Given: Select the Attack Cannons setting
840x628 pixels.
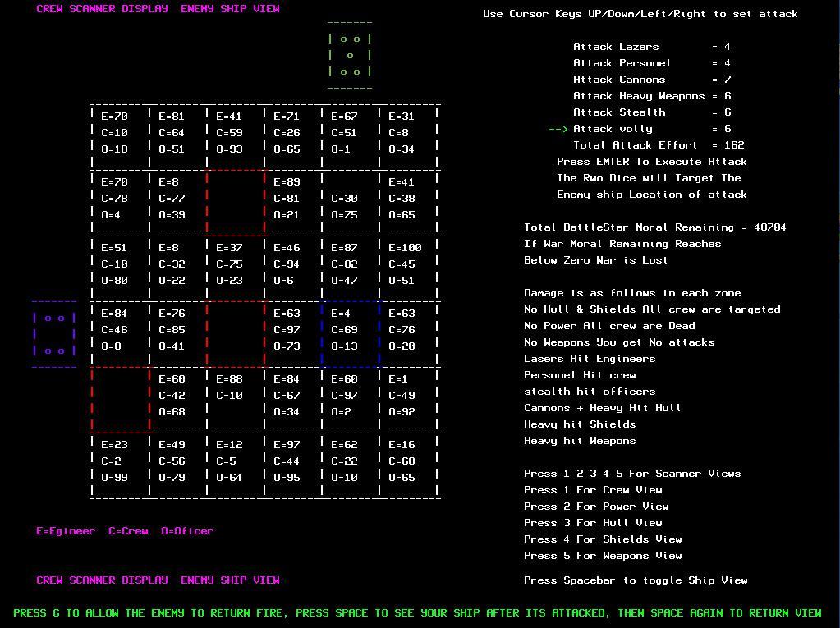Looking at the screenshot, I should [621, 80].
